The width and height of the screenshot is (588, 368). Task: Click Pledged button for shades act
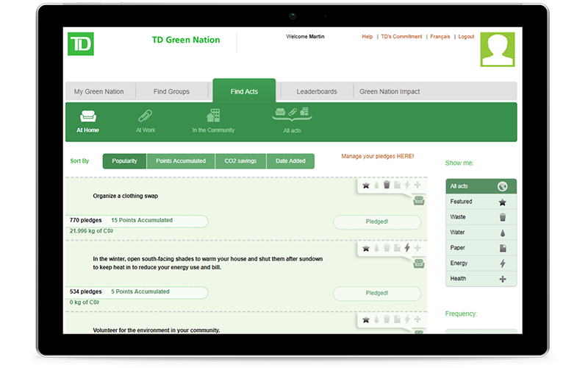(377, 293)
